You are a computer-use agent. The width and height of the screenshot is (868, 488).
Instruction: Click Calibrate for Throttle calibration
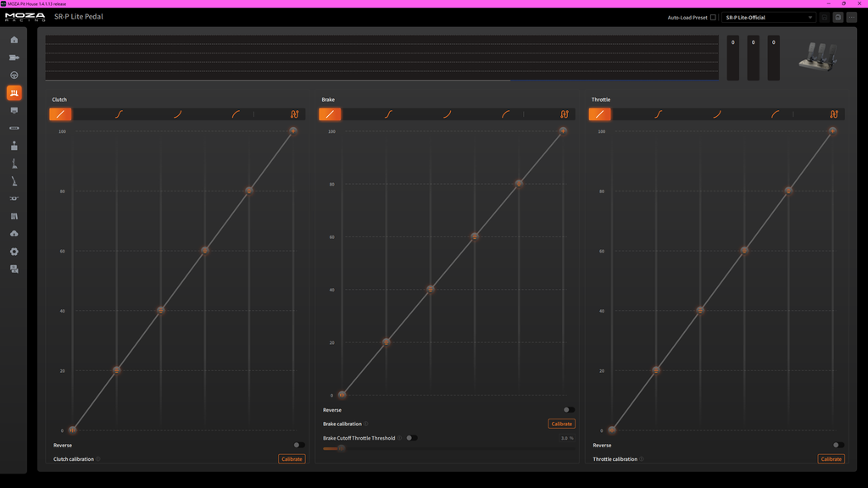[831, 459]
